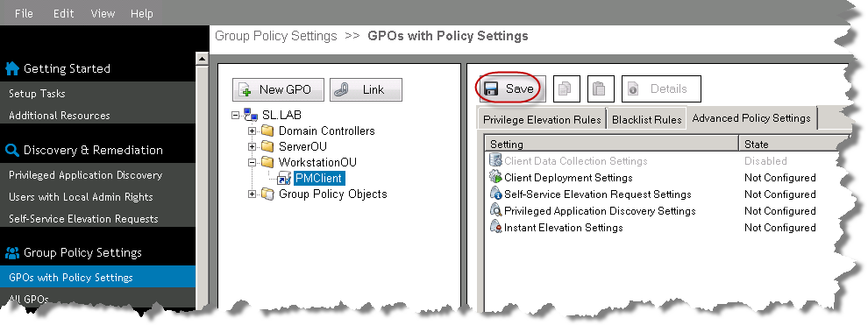This screenshot has height=325, width=868.
Task: Expand the Group Policy Objects node
Action: pyautogui.click(x=252, y=194)
